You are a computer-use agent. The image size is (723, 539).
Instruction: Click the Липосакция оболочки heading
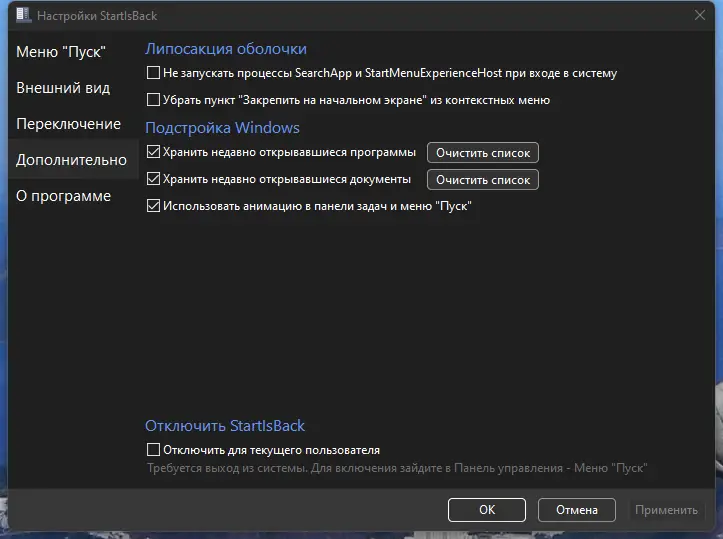point(226,48)
